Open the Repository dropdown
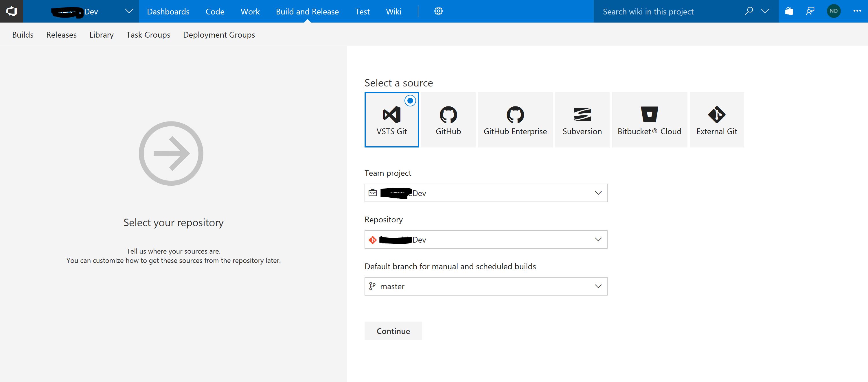 coord(486,239)
